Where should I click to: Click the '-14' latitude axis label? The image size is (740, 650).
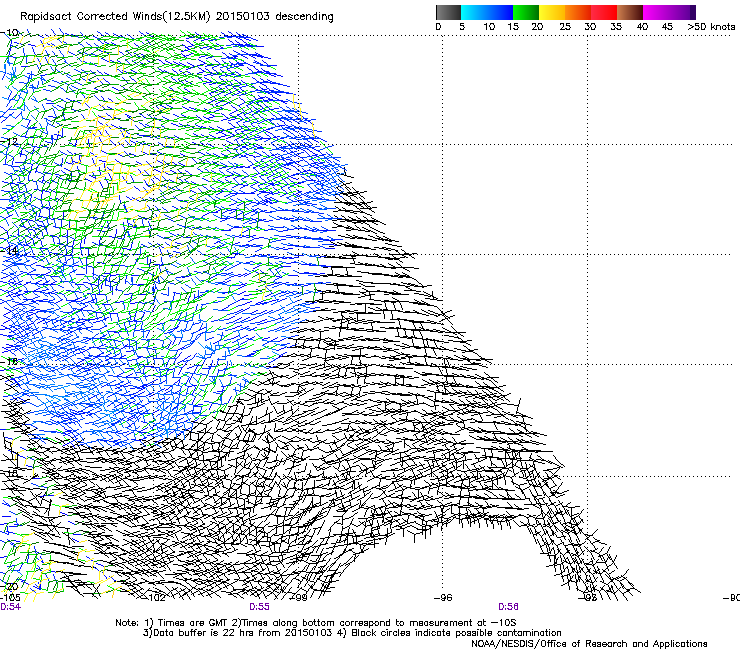(9, 251)
